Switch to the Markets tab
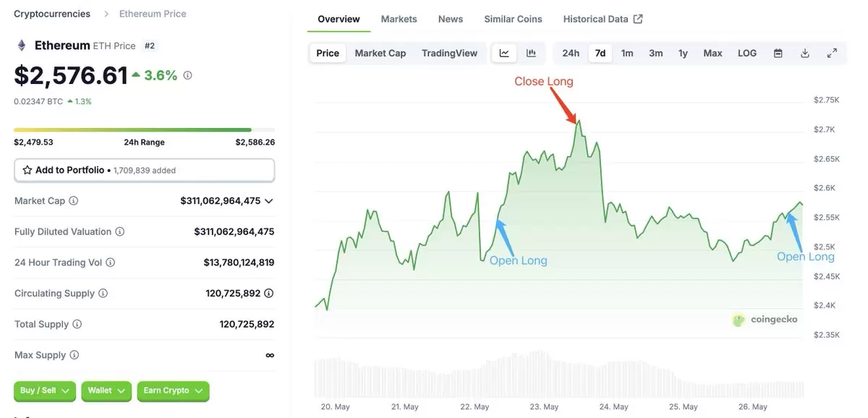868x418 pixels. (399, 20)
